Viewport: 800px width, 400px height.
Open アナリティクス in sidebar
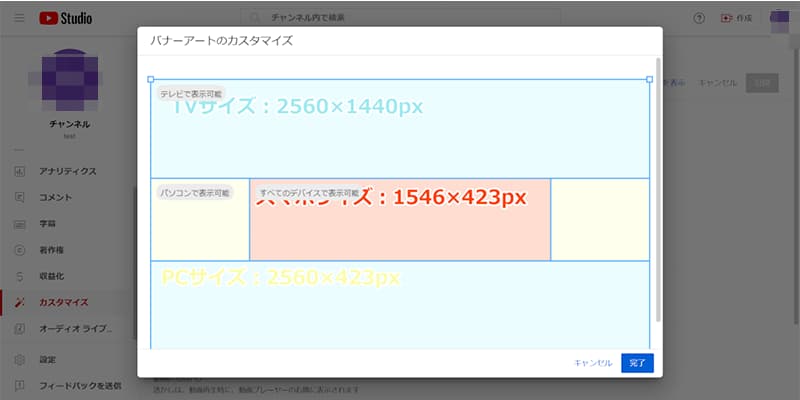coord(68,171)
